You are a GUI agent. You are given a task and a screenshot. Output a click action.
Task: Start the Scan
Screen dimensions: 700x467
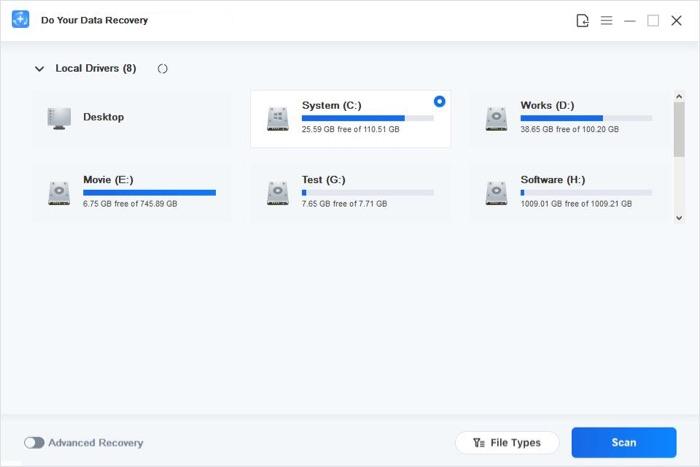624,442
